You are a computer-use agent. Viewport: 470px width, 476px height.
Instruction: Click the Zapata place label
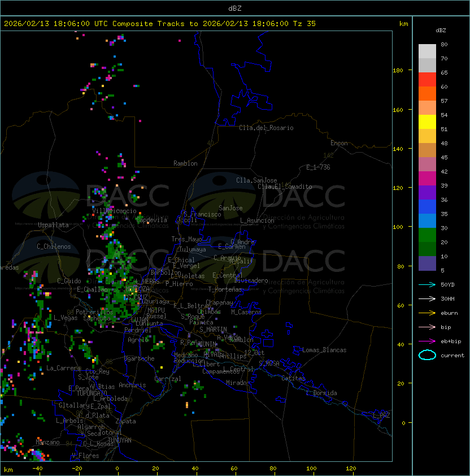[125, 421]
